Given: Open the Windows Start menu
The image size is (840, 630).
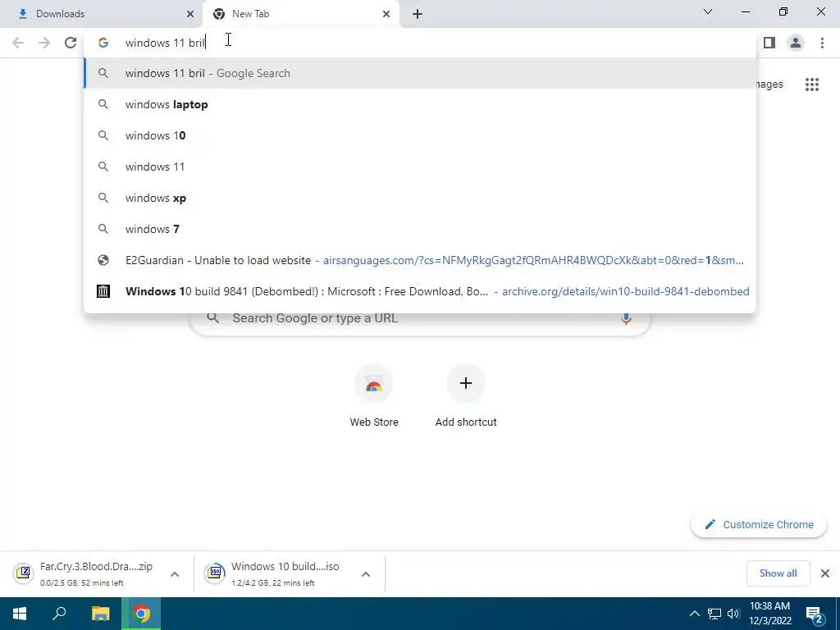Looking at the screenshot, I should coord(20,614).
